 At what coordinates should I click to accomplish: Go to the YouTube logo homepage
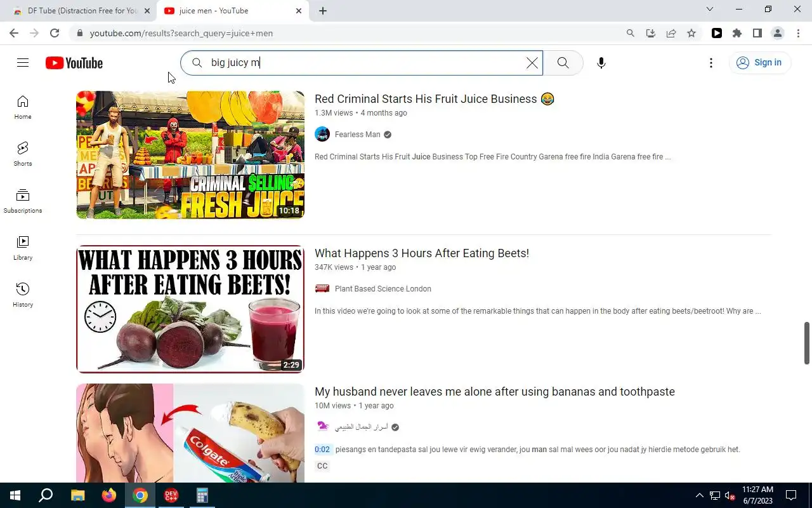[74, 63]
